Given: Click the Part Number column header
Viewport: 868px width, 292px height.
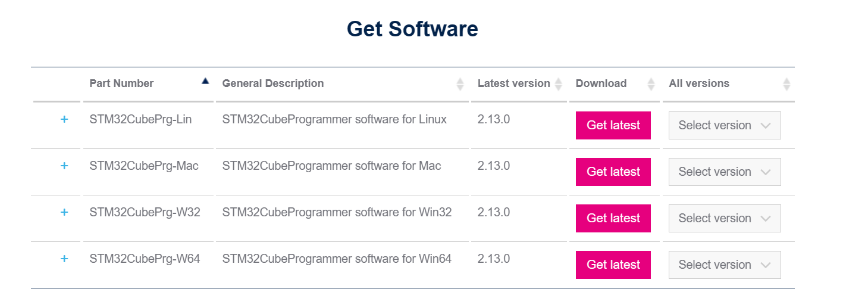Looking at the screenshot, I should 121,83.
